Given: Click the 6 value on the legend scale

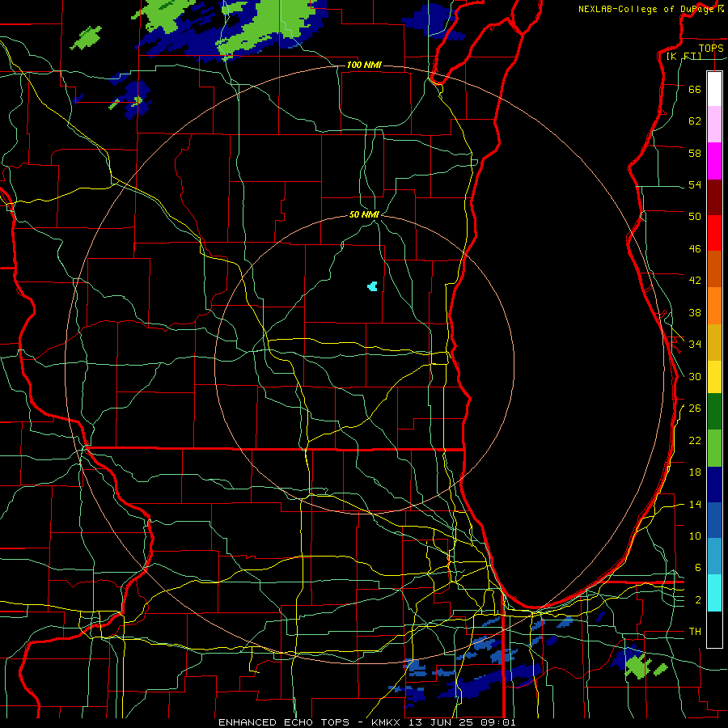Looking at the screenshot, I should coord(698,567).
